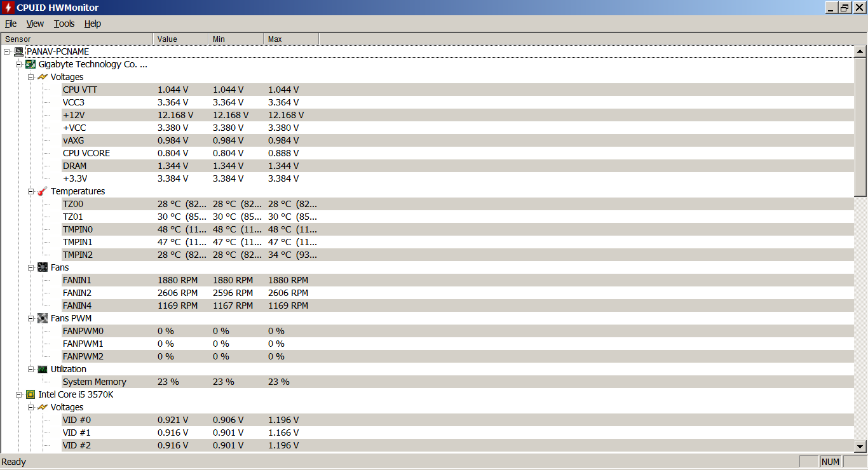Viewport: 868px width, 470px height.
Task: Click the Temperatures thermometer icon
Action: click(43, 191)
